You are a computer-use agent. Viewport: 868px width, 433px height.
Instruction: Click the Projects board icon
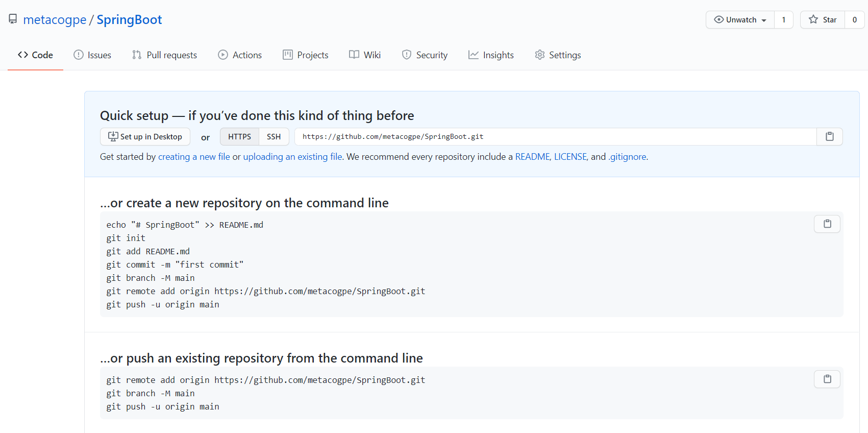click(288, 55)
